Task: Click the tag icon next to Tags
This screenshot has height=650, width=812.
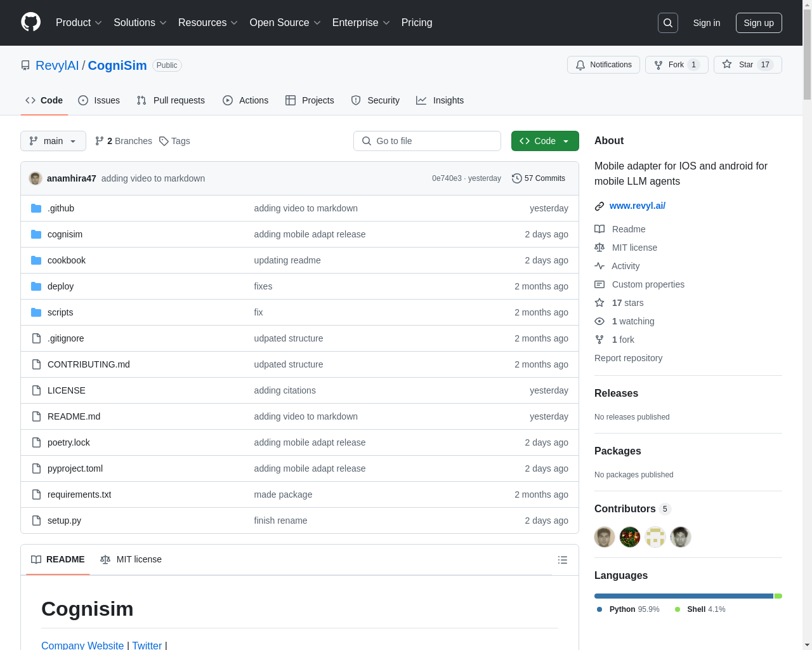Action: click(x=164, y=141)
